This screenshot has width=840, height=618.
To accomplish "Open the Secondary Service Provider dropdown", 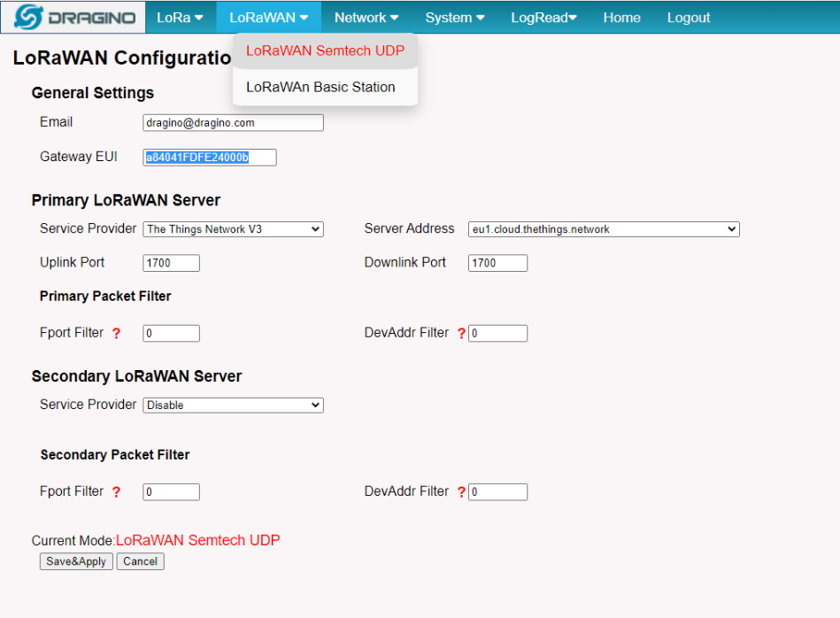I will [x=233, y=406].
